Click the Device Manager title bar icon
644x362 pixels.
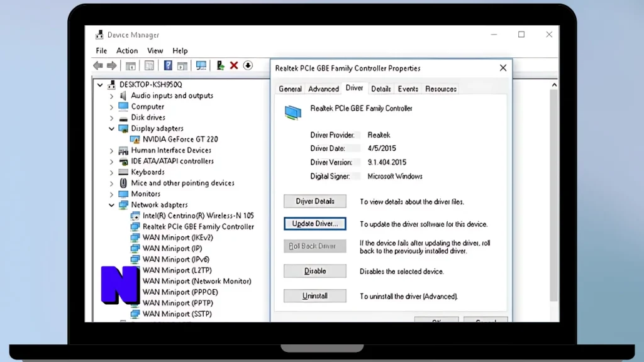click(x=99, y=35)
